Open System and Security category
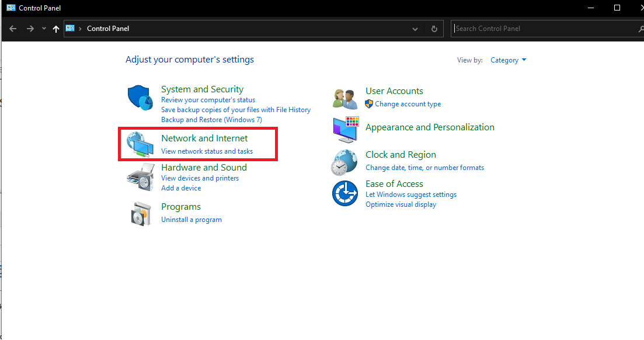Image resolution: width=644 pixels, height=340 pixels. coord(202,89)
